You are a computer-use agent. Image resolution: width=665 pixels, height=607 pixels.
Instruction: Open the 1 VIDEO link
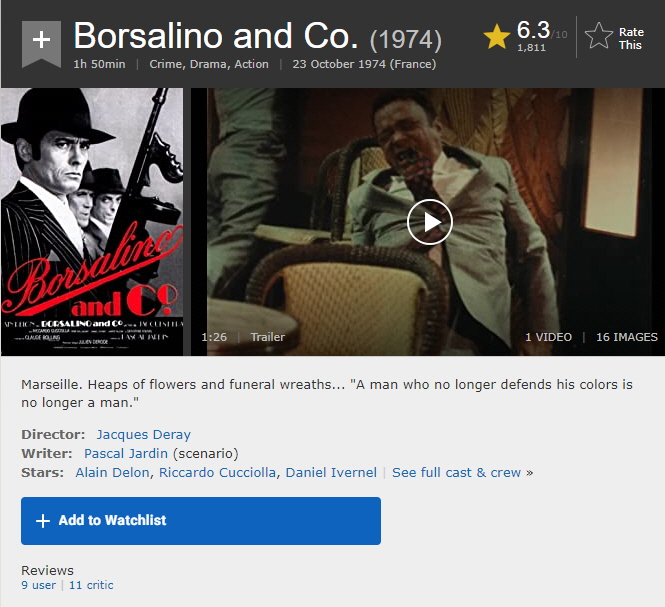click(x=548, y=337)
